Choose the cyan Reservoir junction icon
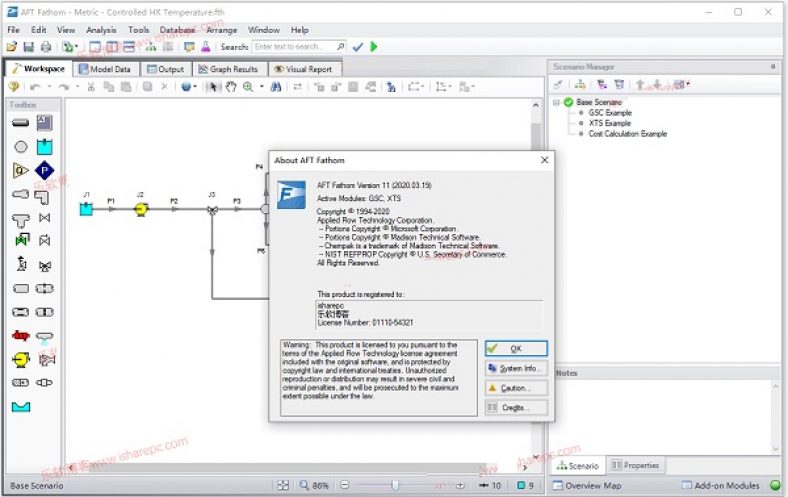Viewport: 788px width, 497px height. 44,147
